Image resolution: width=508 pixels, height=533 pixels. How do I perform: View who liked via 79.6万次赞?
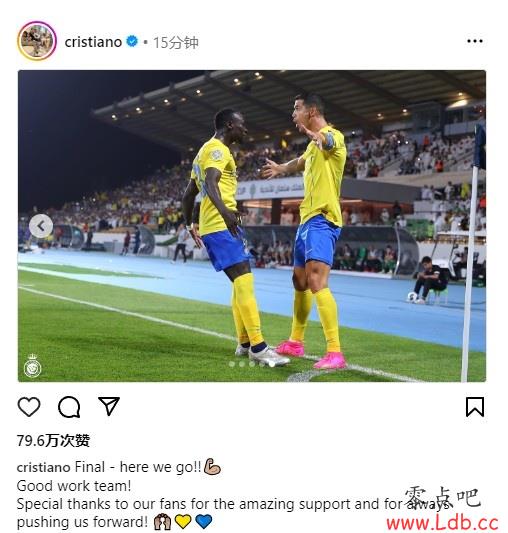click(x=53, y=441)
